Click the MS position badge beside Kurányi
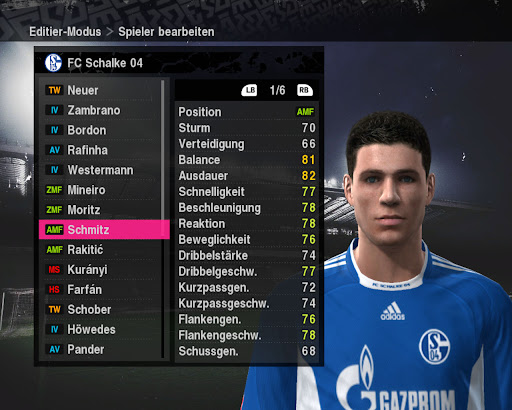 pyautogui.click(x=54, y=270)
